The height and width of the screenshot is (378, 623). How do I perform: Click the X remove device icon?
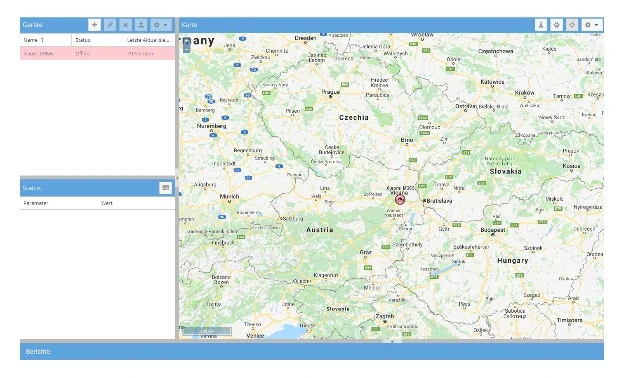click(126, 25)
